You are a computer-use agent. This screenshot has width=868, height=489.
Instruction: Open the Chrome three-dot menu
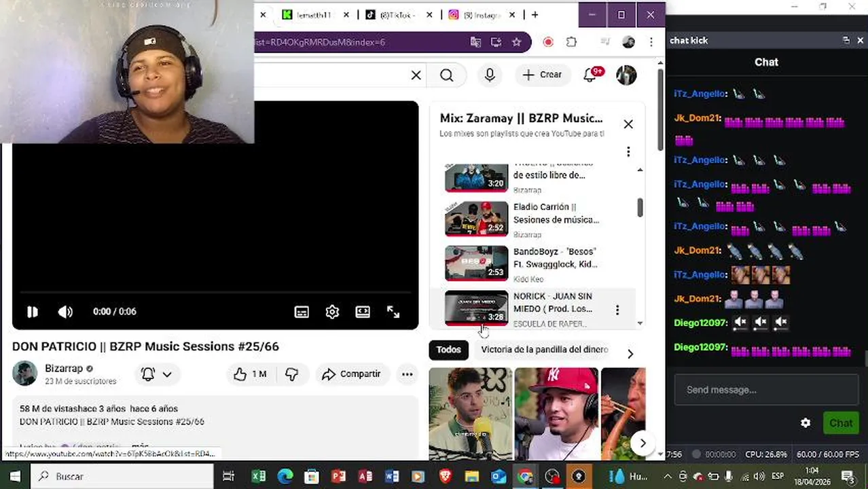651,42
